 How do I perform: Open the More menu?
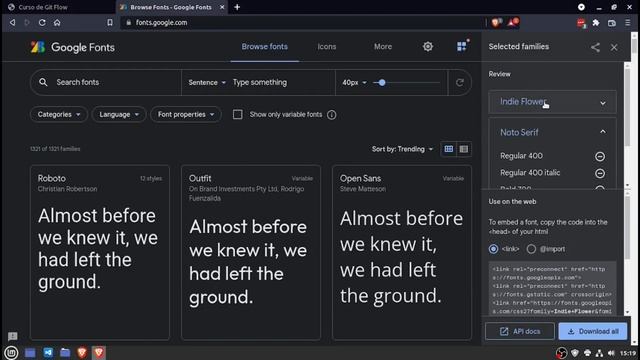point(383,47)
